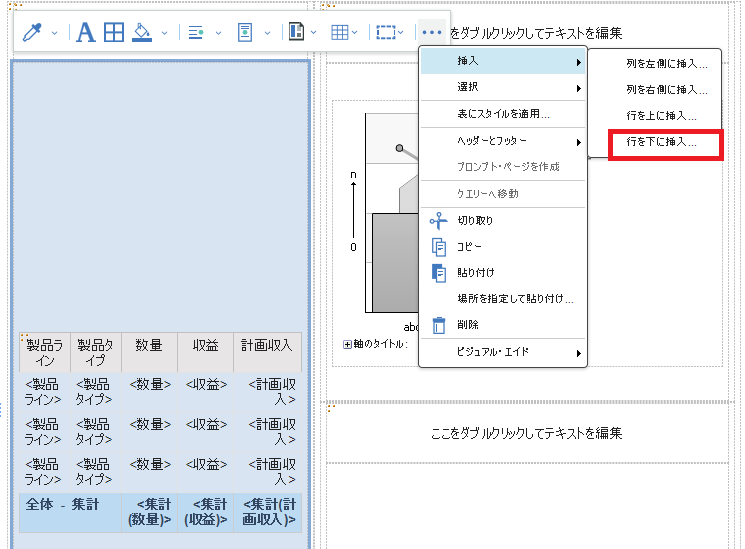Choose 場所を指定して貼り付け
Screen dimensions: 745x549
pos(503,299)
